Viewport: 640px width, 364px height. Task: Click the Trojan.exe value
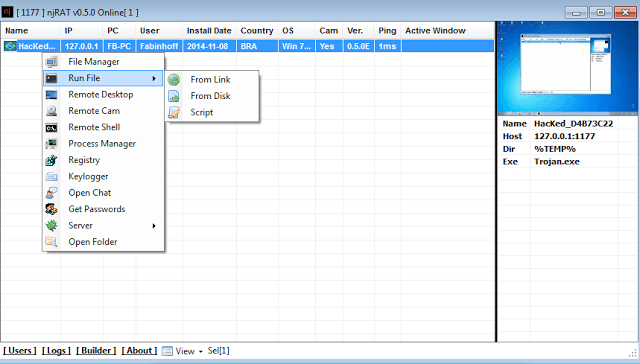tap(557, 162)
